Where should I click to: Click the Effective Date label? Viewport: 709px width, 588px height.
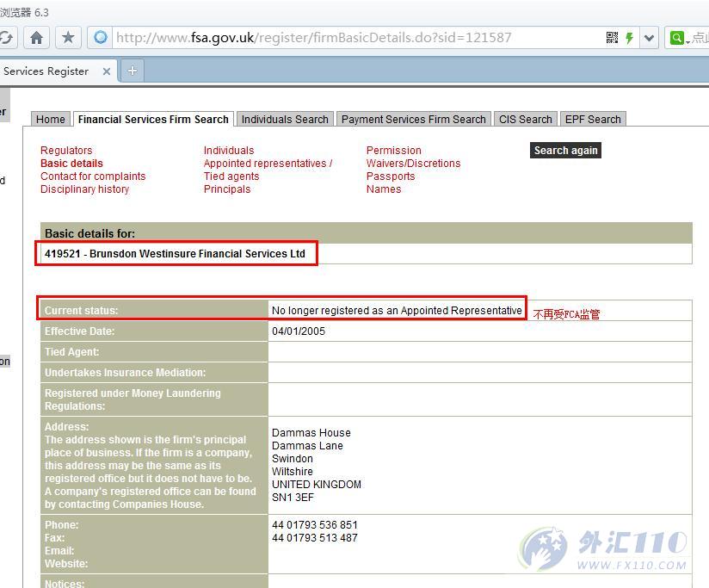[x=79, y=331]
